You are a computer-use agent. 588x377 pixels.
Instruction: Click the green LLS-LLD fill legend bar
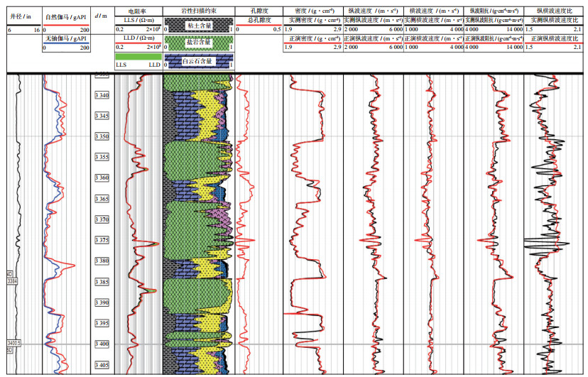click(x=138, y=56)
